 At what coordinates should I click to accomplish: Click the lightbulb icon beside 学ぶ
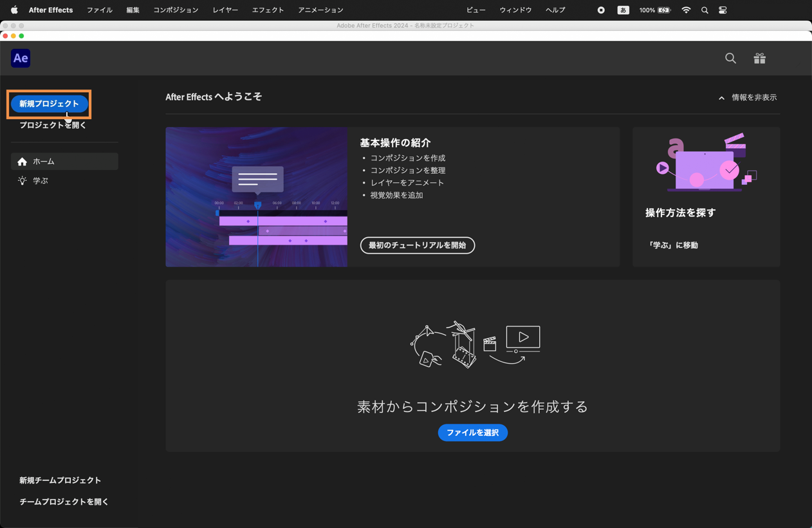tap(23, 181)
